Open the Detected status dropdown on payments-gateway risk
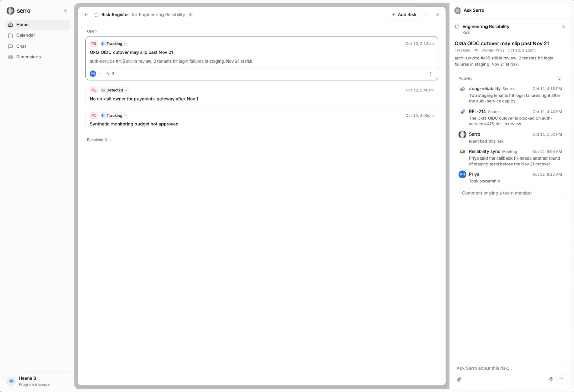The image size is (574, 392). [115, 90]
